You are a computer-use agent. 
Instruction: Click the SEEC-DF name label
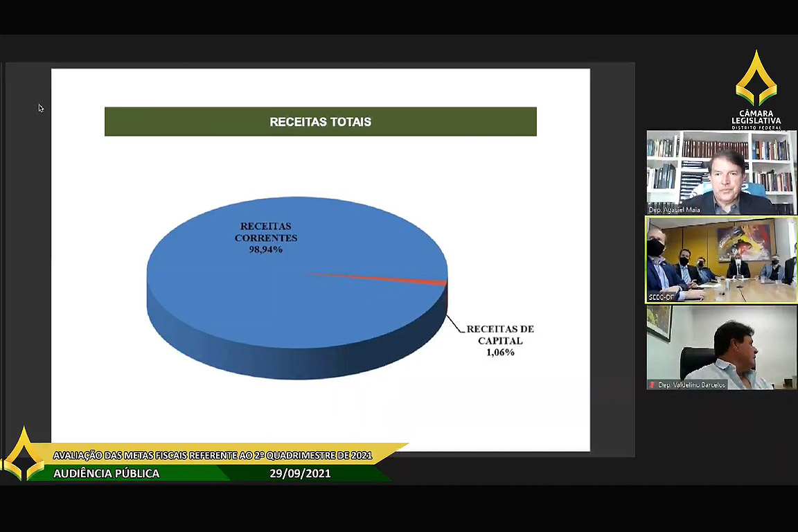pyautogui.click(x=662, y=297)
